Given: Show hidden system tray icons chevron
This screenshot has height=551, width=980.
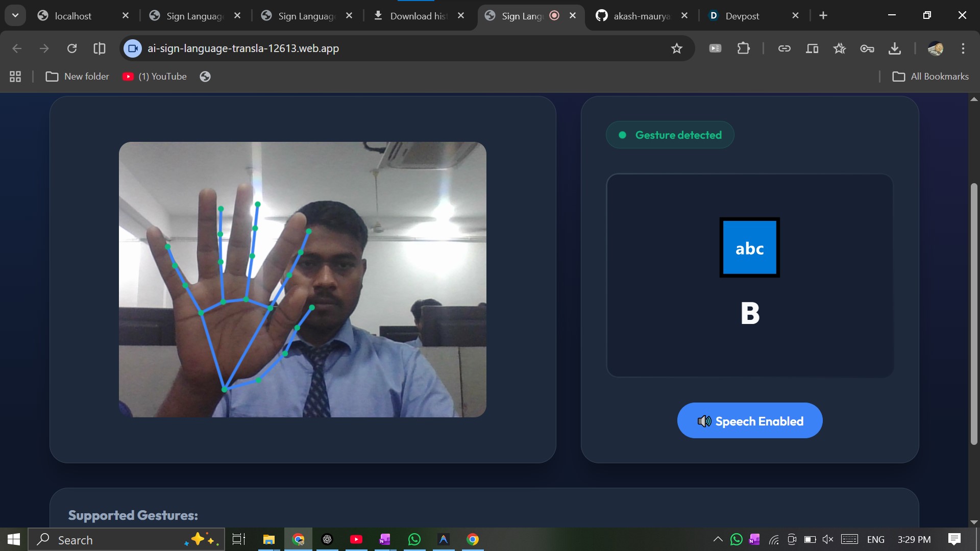Looking at the screenshot, I should [718, 539].
